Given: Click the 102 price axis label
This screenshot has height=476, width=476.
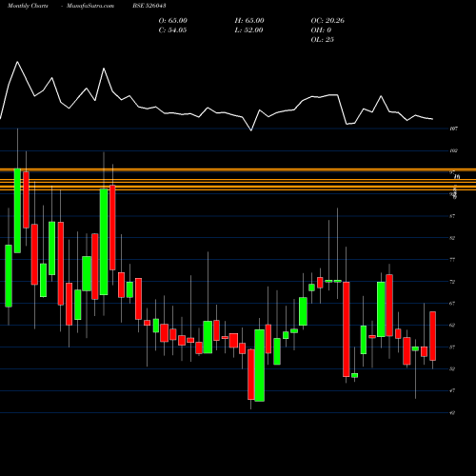Looking at the screenshot, I should pyautogui.click(x=453, y=150).
